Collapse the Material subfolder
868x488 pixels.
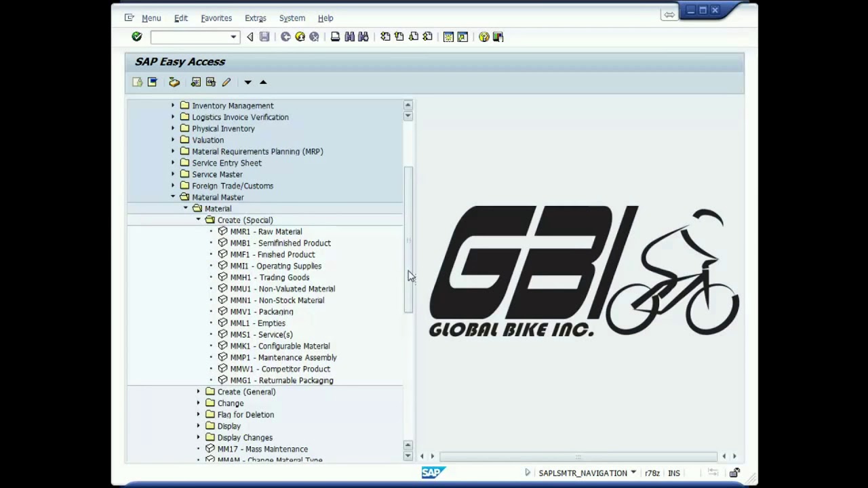pos(186,209)
